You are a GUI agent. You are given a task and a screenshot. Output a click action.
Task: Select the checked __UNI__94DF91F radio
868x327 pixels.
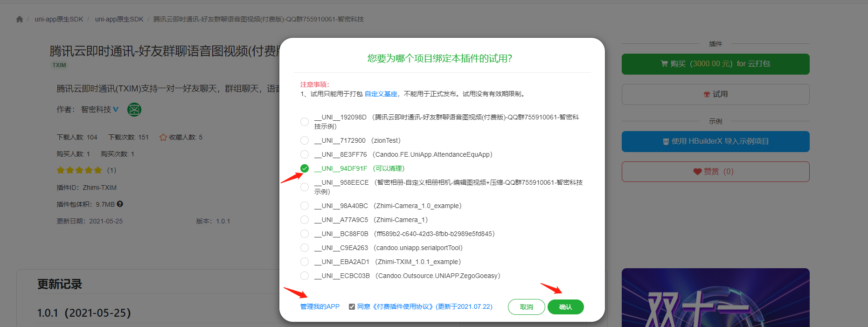[x=305, y=168]
